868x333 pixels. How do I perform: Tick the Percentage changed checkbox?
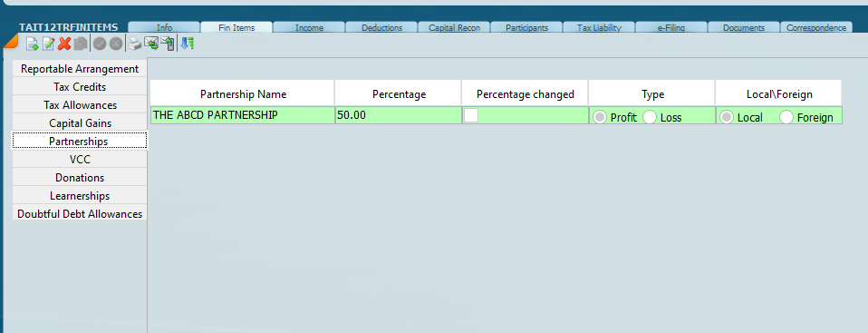tap(470, 115)
